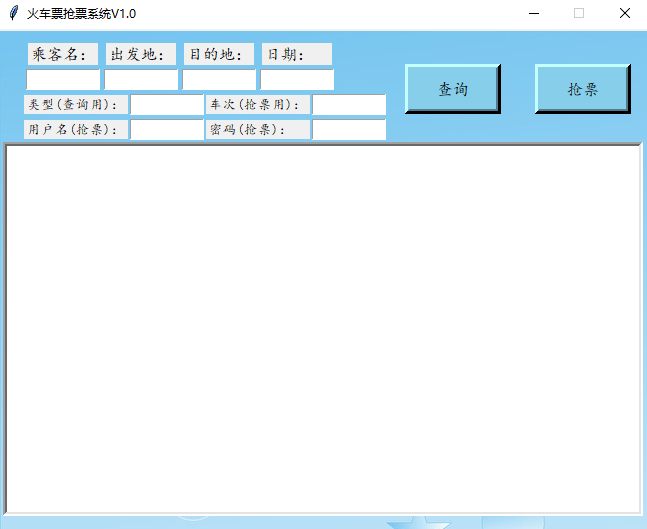647x529 pixels.
Task: Click the 乘客名 label
Action: pyautogui.click(x=63, y=55)
